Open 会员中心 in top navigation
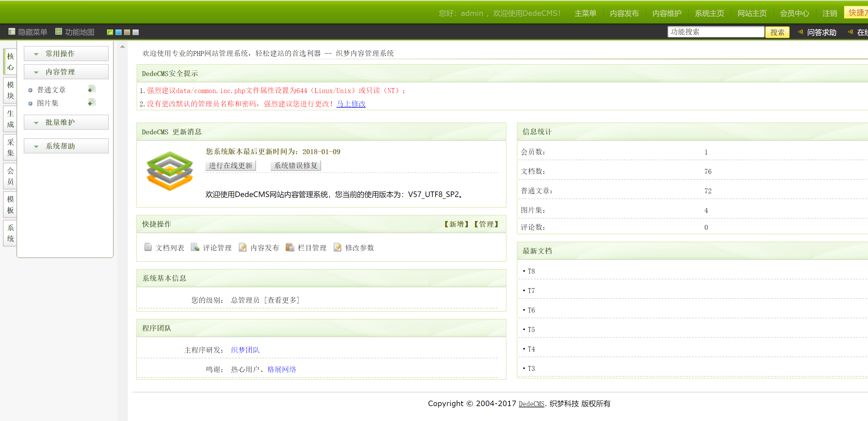 pyautogui.click(x=794, y=13)
